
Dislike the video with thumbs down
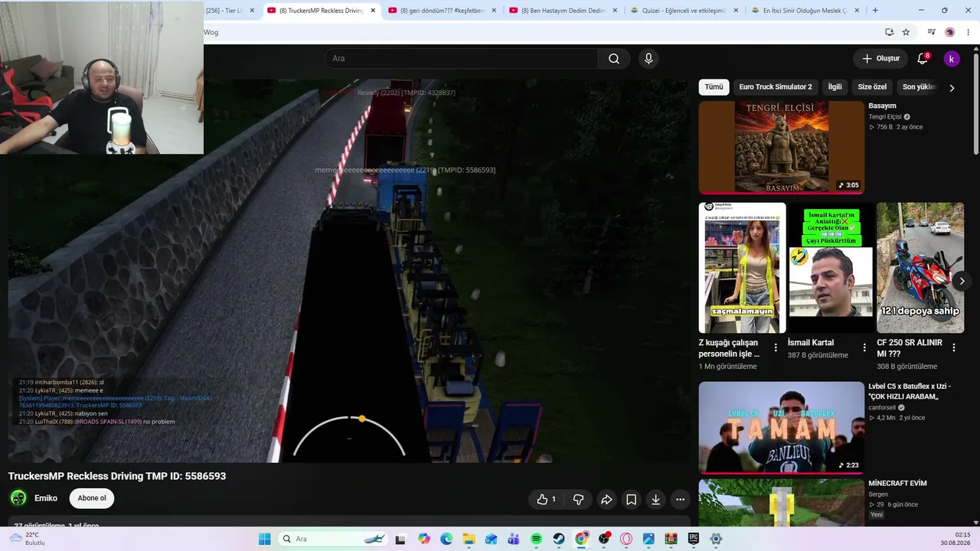point(579,500)
